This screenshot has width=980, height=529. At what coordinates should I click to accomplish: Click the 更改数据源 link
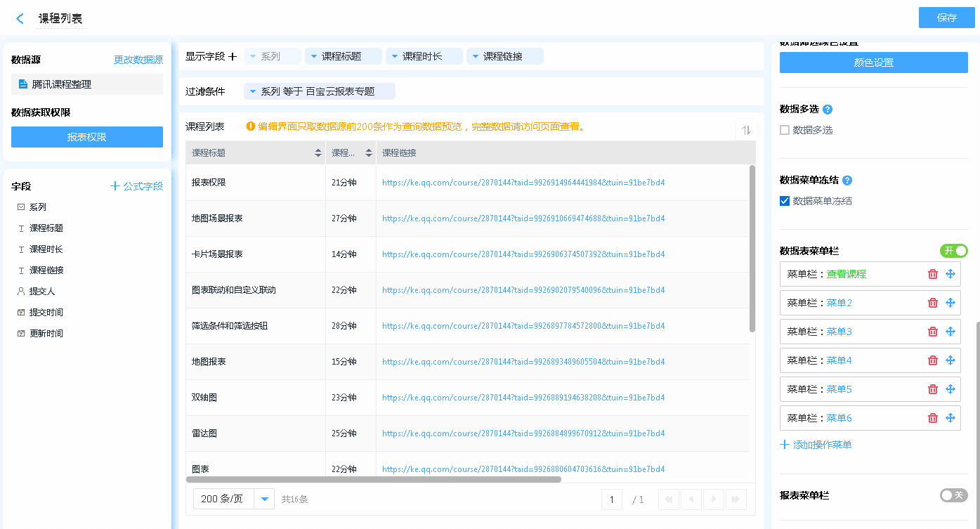click(138, 60)
